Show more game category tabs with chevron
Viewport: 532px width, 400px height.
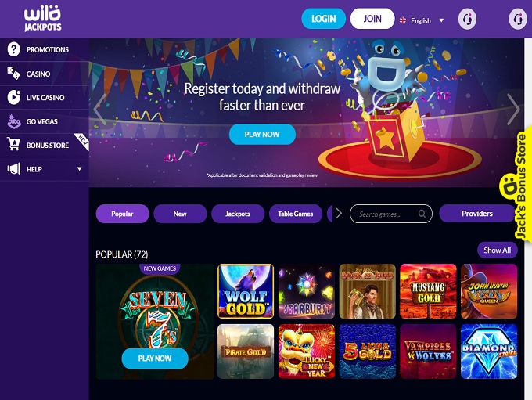pyautogui.click(x=339, y=214)
